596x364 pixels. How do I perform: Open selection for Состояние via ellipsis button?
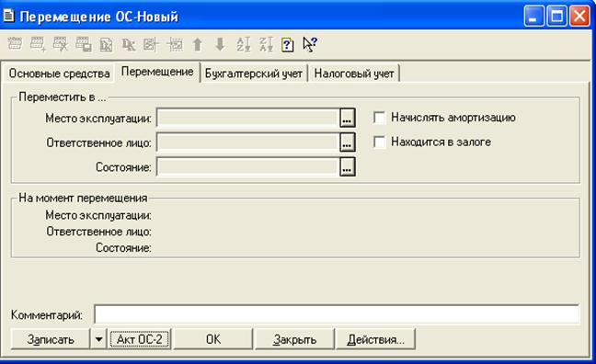click(x=347, y=166)
